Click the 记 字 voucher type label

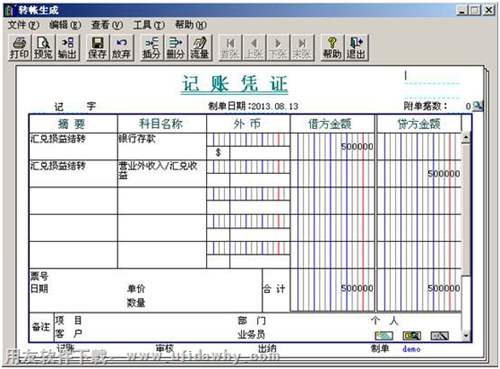pos(75,106)
